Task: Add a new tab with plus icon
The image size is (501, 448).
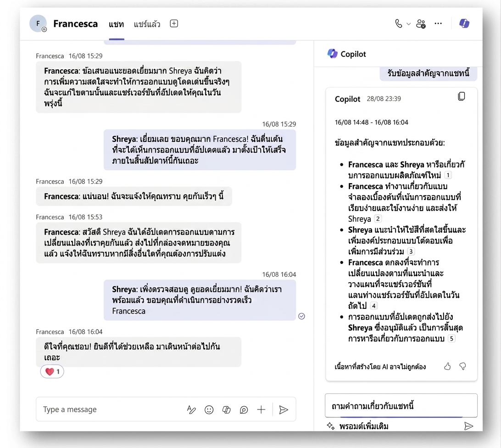Action: 174,23
